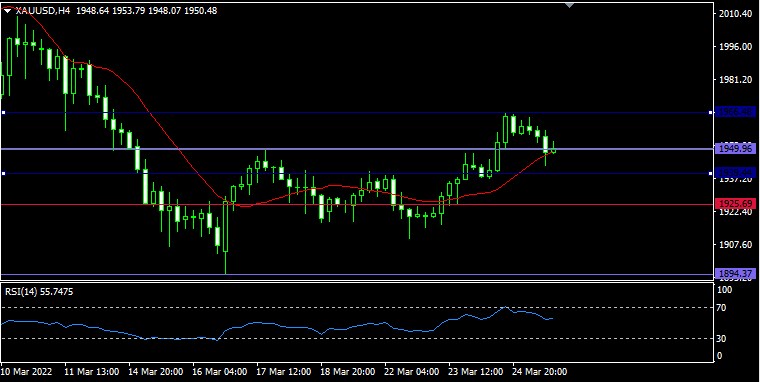The width and height of the screenshot is (760, 382).
Task: Click the 22 Mar 04:00 time label
Action: pos(412,372)
